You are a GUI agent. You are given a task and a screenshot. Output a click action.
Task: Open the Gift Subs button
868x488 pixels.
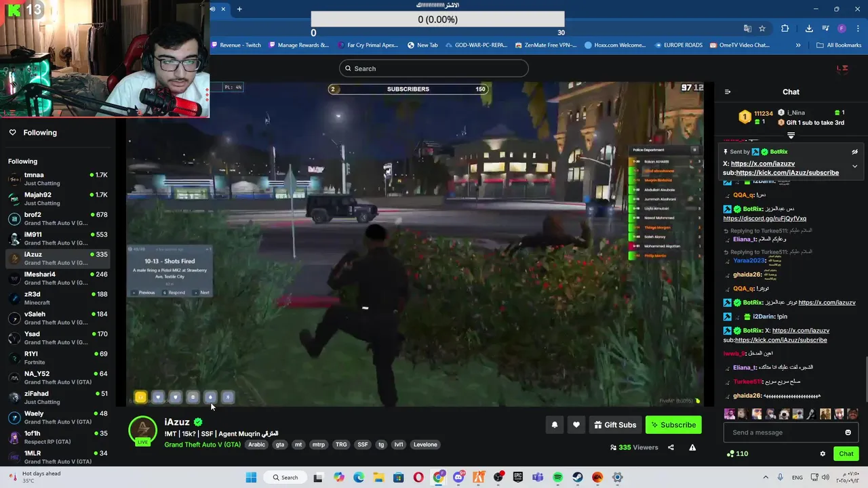point(615,425)
